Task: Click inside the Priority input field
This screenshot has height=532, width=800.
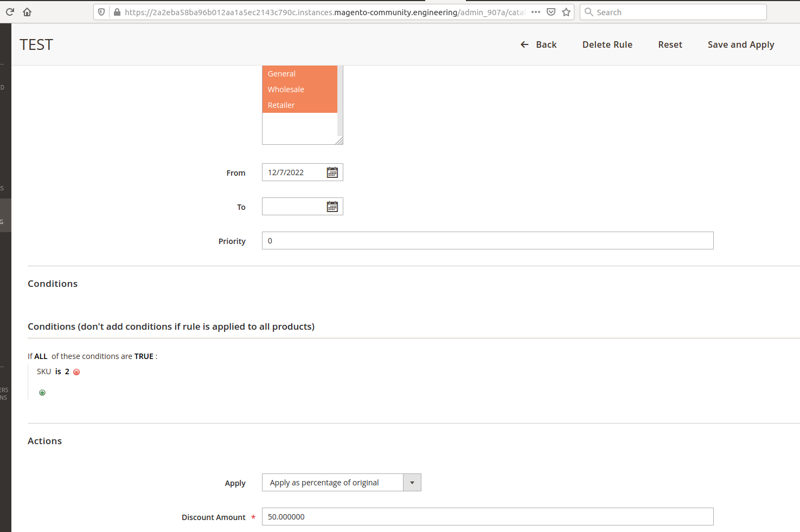Action: [x=487, y=240]
